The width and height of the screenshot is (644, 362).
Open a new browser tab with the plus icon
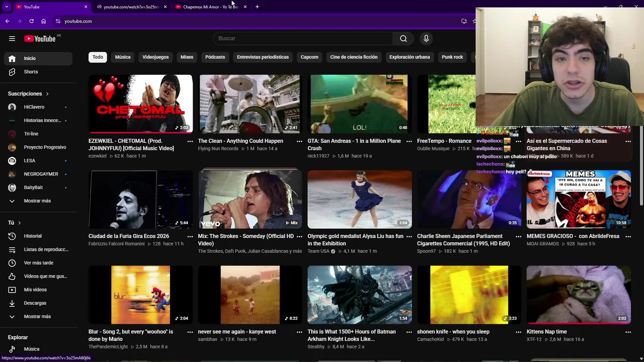pos(257,7)
